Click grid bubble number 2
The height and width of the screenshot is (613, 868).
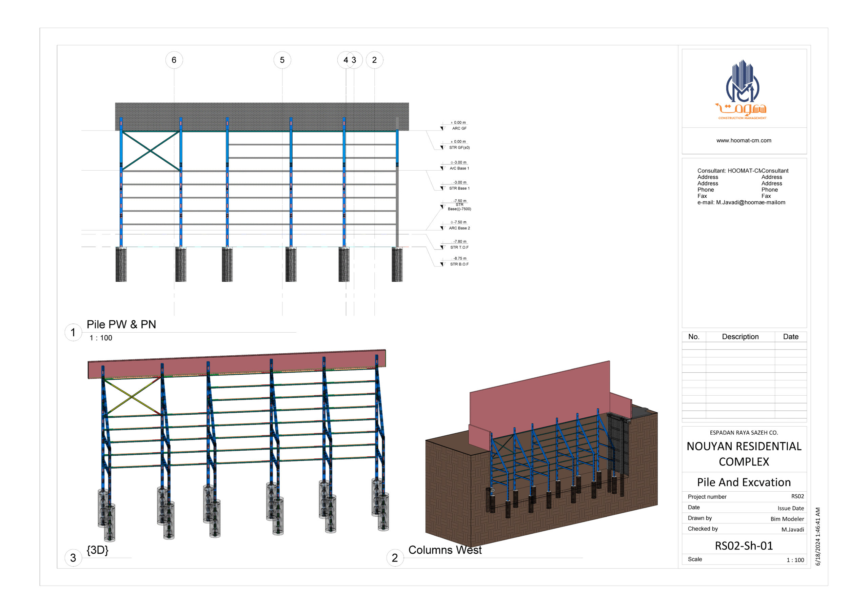click(374, 60)
